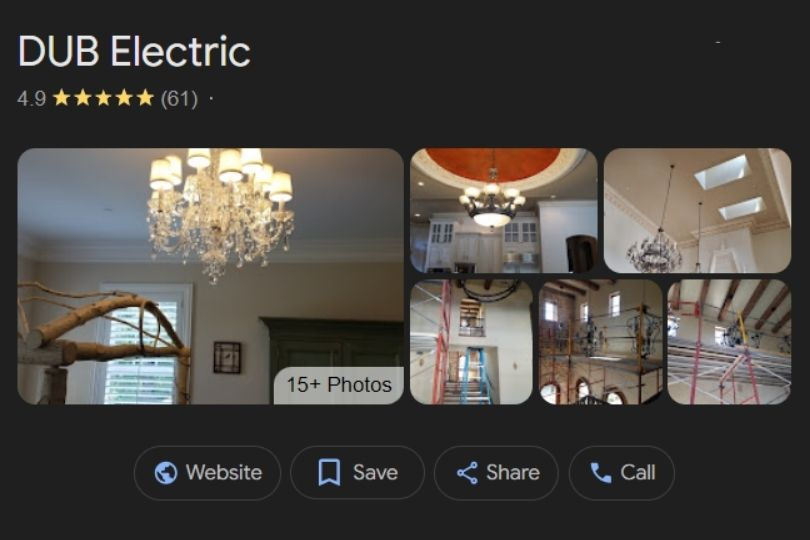Open the wooden beam ceiling scaffolding photo
Image resolution: width=810 pixels, height=540 pixels.
click(x=729, y=342)
